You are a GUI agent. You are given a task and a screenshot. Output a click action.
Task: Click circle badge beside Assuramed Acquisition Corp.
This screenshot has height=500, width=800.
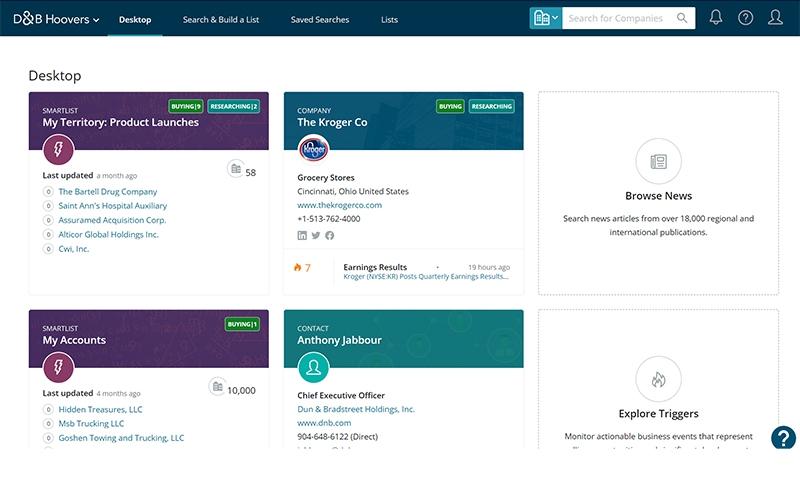pyautogui.click(x=48, y=220)
